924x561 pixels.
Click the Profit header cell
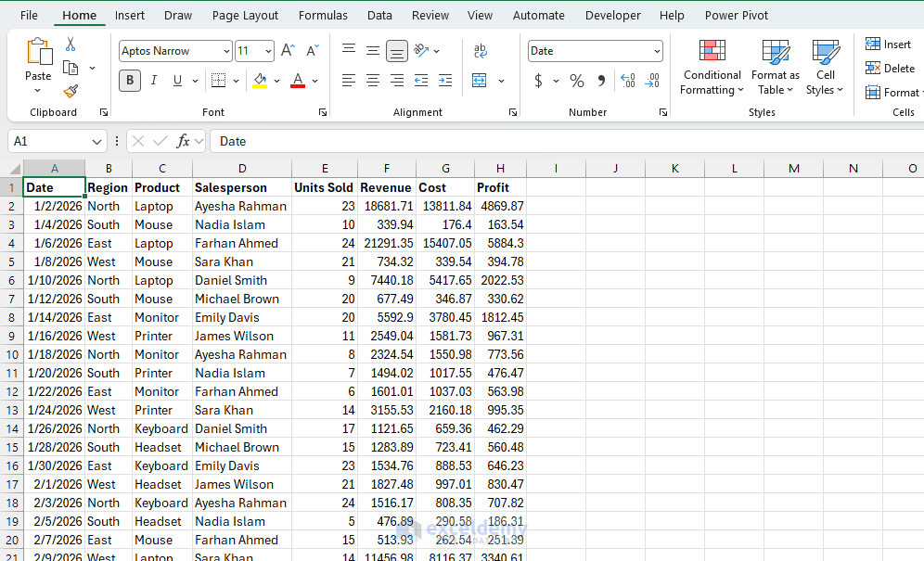pos(500,187)
